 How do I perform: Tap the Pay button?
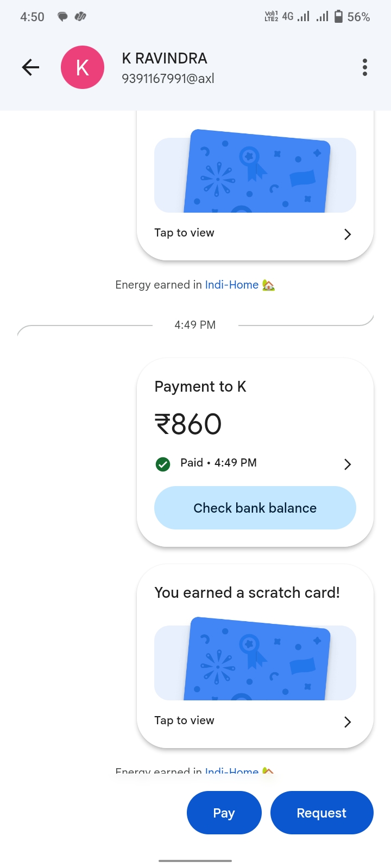[x=224, y=813]
